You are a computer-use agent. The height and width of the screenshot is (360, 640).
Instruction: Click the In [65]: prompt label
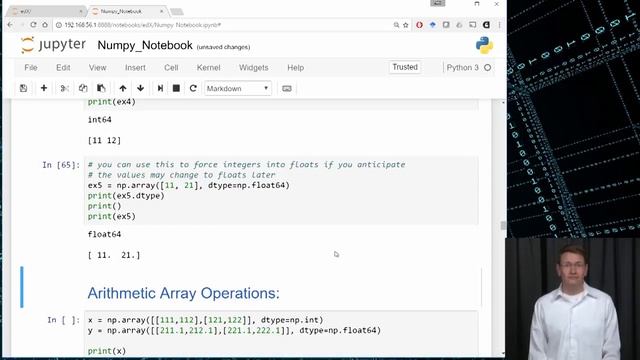[x=61, y=165]
